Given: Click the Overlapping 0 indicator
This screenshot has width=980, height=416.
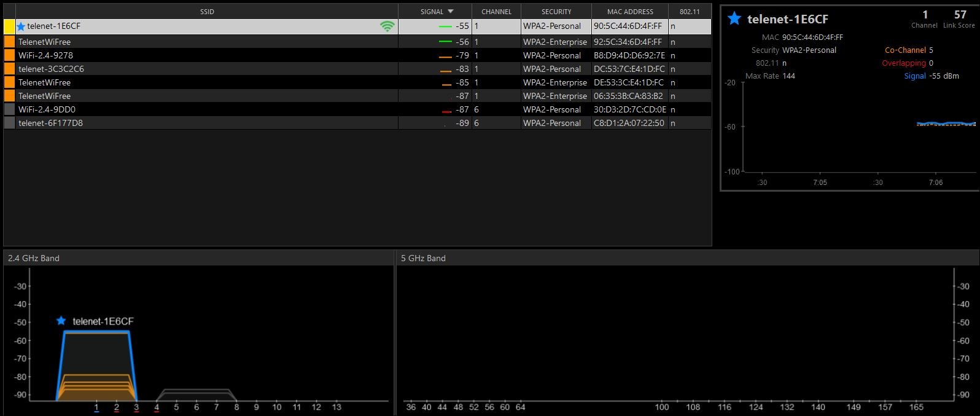Looking at the screenshot, I should pos(908,63).
